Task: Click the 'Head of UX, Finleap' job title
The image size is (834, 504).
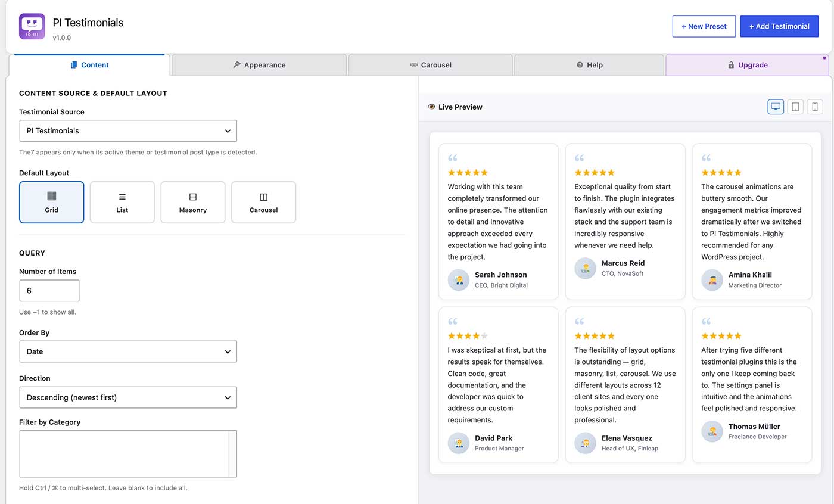Action: tap(630, 449)
